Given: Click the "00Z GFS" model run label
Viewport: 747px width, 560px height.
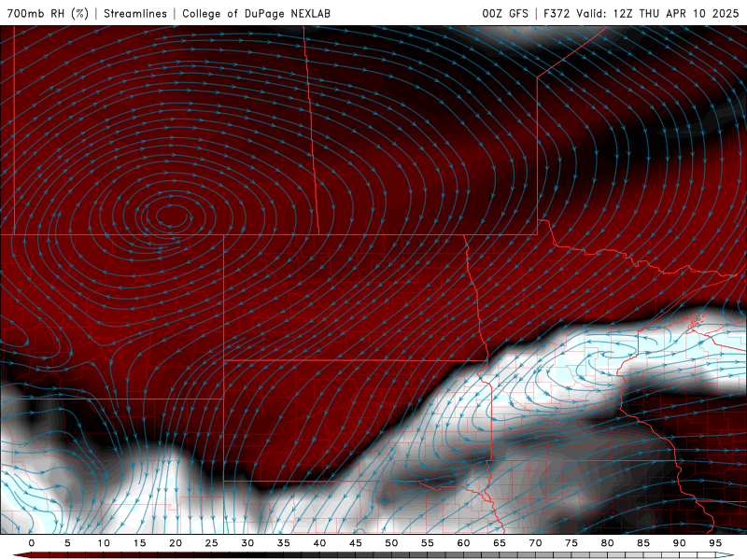Looking at the screenshot, I should pyautogui.click(x=505, y=13).
